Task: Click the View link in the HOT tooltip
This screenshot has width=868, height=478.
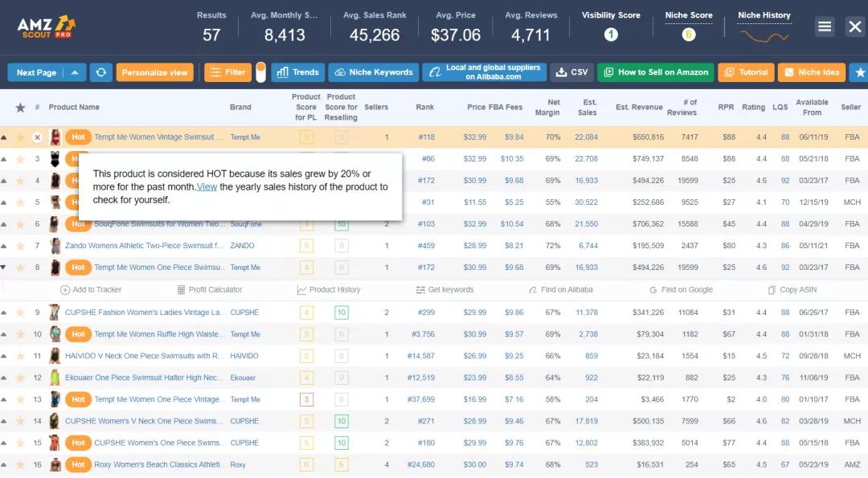Action: pyautogui.click(x=207, y=187)
